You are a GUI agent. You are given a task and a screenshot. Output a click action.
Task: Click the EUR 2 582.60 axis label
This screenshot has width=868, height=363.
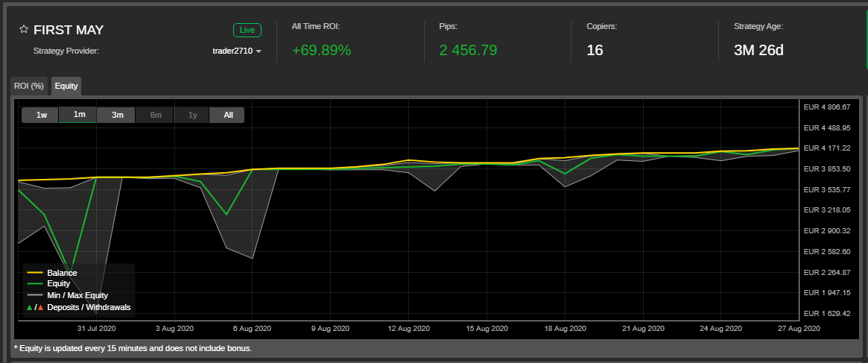827,252
